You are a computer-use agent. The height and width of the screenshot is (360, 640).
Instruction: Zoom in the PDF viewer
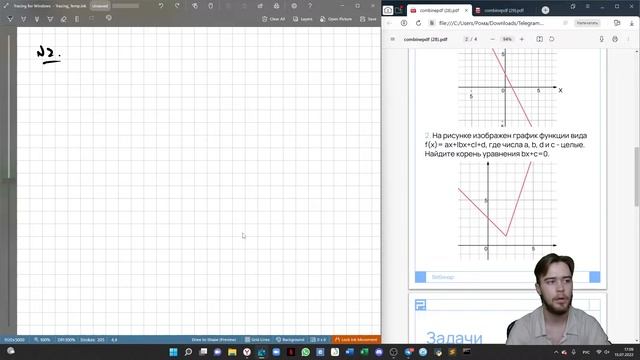pyautogui.click(x=522, y=39)
